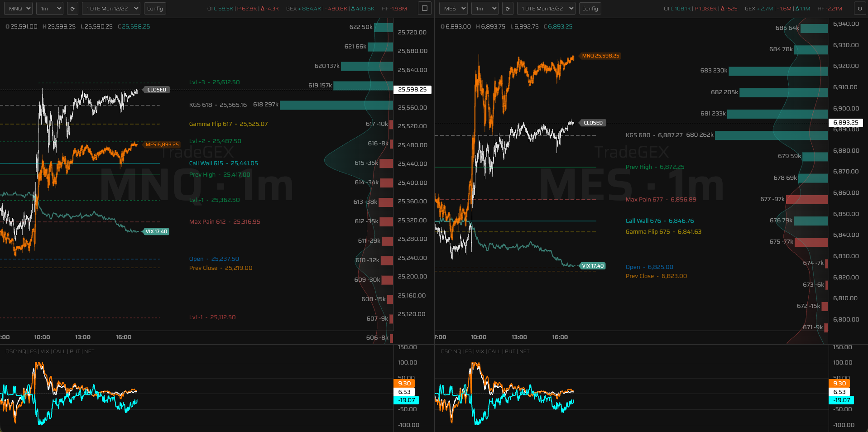Click the expand square icon on MNQ panel

[x=424, y=8]
